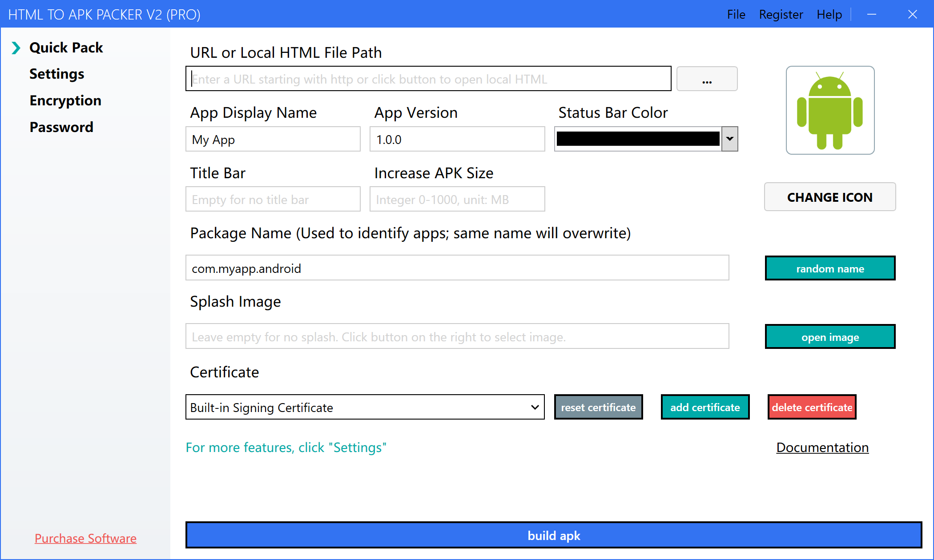Click the delete certificate button
The height and width of the screenshot is (560, 934).
[x=811, y=407]
